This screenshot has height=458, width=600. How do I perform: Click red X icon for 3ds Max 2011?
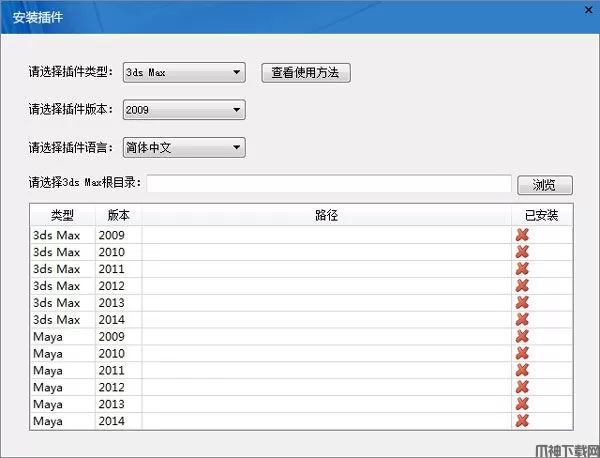[x=522, y=269]
